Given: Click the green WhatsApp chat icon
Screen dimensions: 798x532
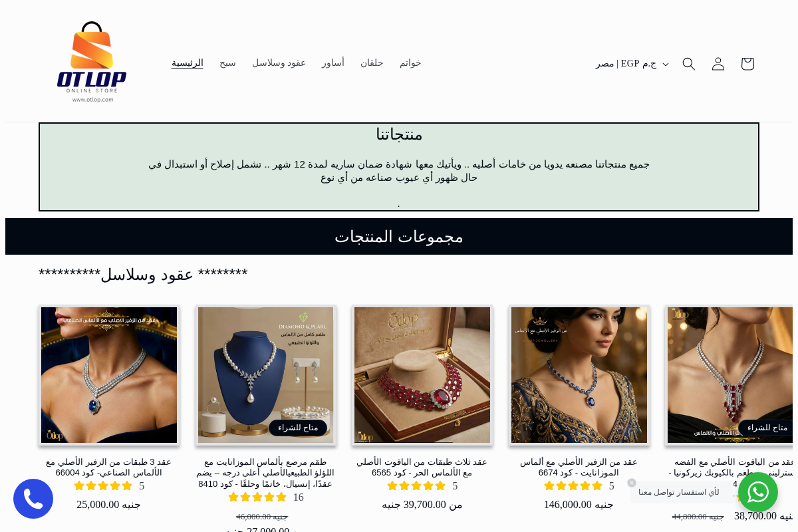Looking at the screenshot, I should click(758, 492).
